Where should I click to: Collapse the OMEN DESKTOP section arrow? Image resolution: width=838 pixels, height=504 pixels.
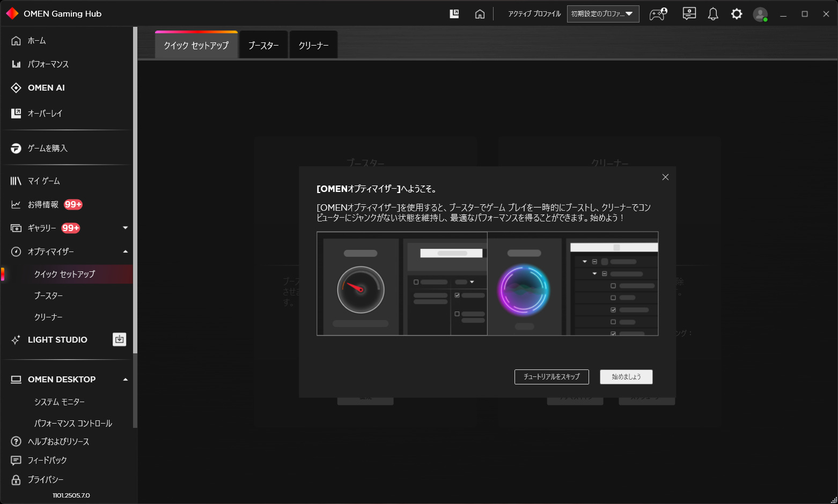126,380
